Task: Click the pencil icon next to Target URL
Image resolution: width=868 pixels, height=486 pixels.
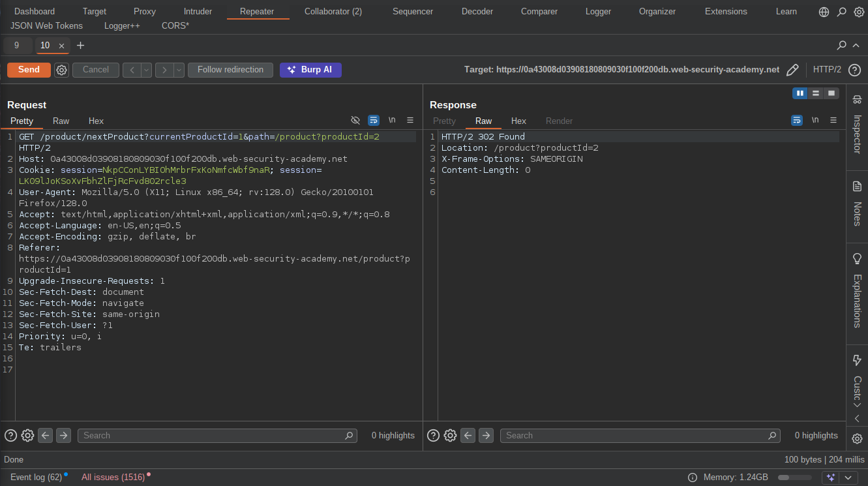Action: pos(793,69)
